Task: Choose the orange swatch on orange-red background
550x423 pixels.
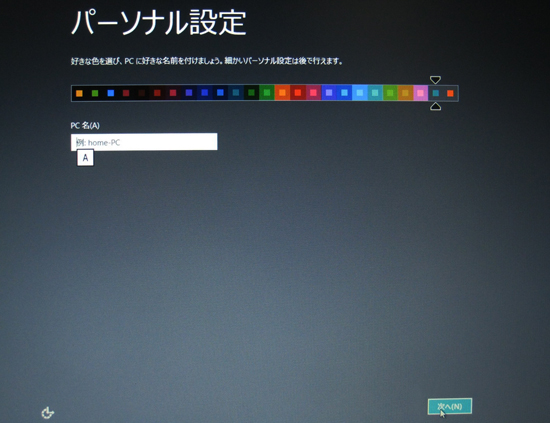Action: pyautogui.click(x=282, y=93)
